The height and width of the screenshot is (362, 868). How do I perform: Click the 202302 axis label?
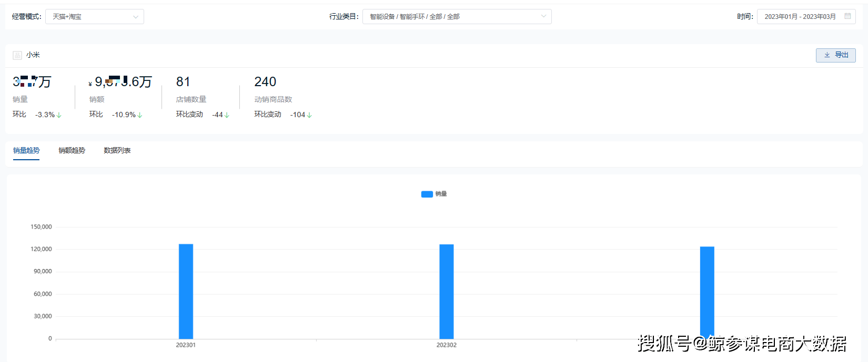(x=447, y=345)
